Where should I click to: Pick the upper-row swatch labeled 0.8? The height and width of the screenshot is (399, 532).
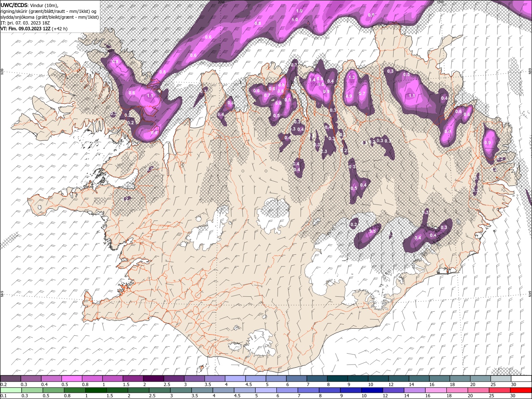pyautogui.click(x=92, y=378)
